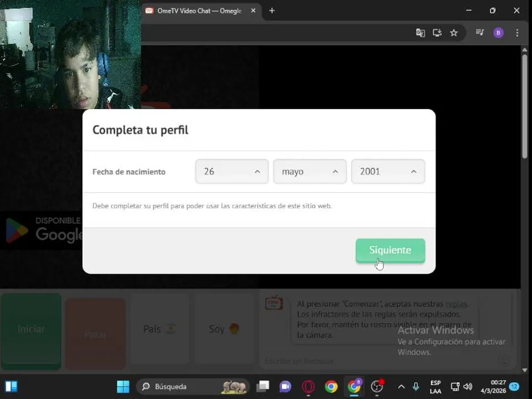Close the OmeTV Video Chat tab
Image resolution: width=532 pixels, height=399 pixels.
253,11
